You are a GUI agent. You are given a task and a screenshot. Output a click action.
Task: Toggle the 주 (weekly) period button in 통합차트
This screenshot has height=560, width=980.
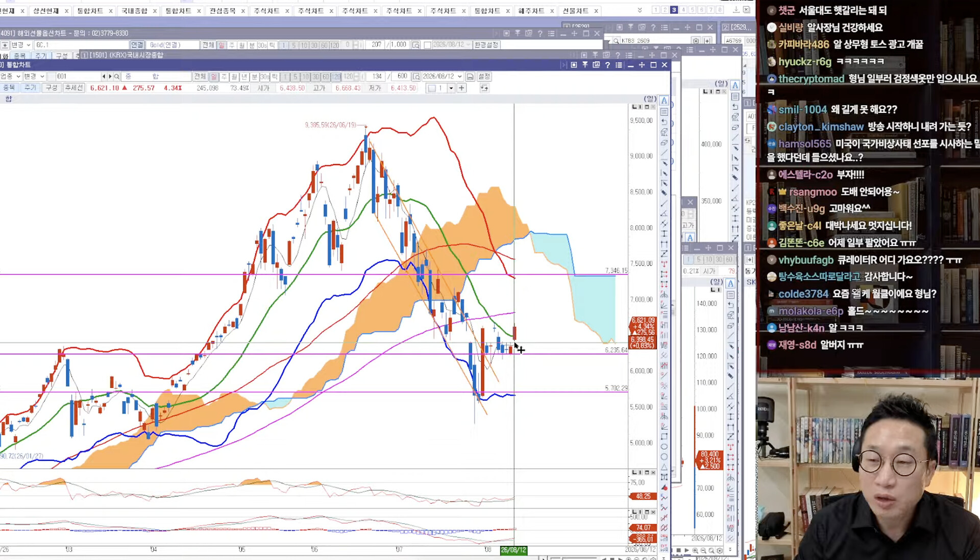pos(224,77)
